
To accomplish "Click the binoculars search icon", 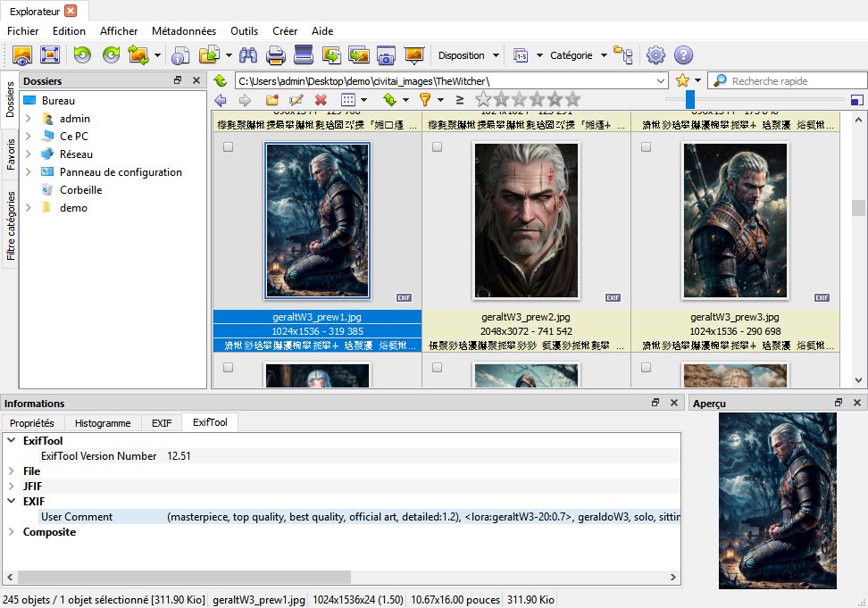I will tap(249, 55).
